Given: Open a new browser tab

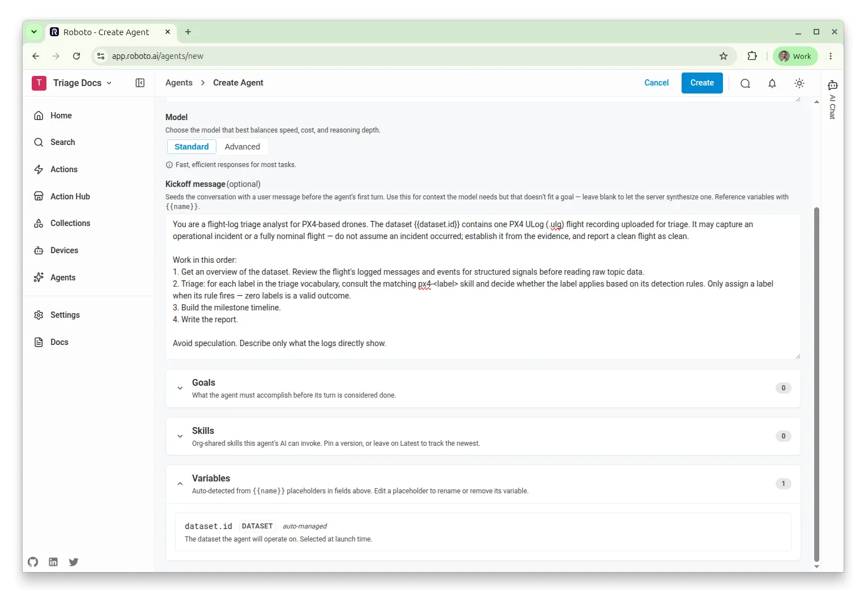Looking at the screenshot, I should click(x=188, y=32).
